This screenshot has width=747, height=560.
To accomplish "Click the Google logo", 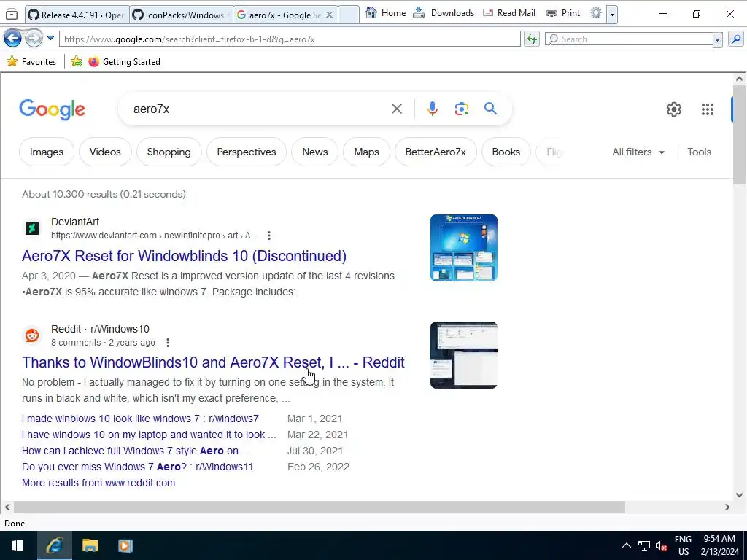I will click(52, 109).
